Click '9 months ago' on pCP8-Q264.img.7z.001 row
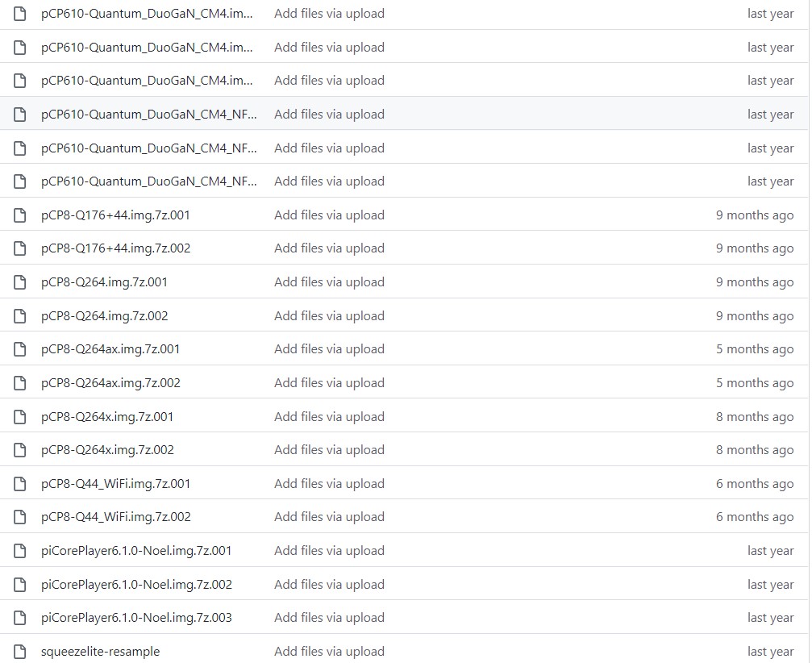The image size is (812, 663). 755,282
